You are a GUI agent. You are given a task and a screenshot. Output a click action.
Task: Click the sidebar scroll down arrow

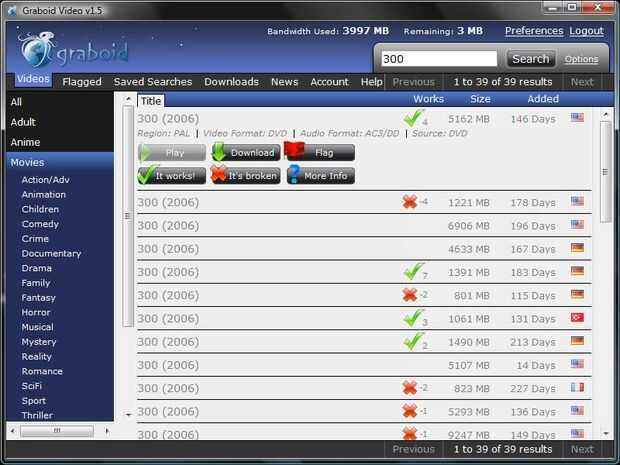click(128, 415)
